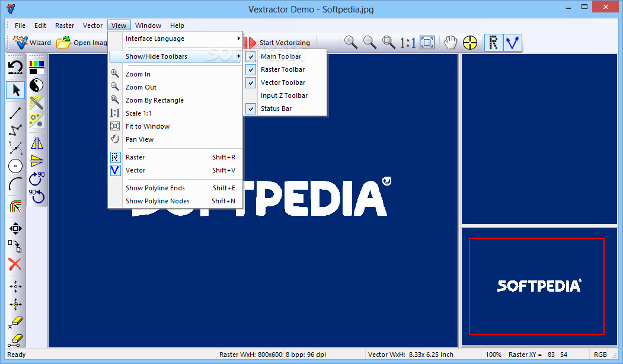Click the Fit to Window toolbar icon
The height and width of the screenshot is (364, 623).
point(427,43)
